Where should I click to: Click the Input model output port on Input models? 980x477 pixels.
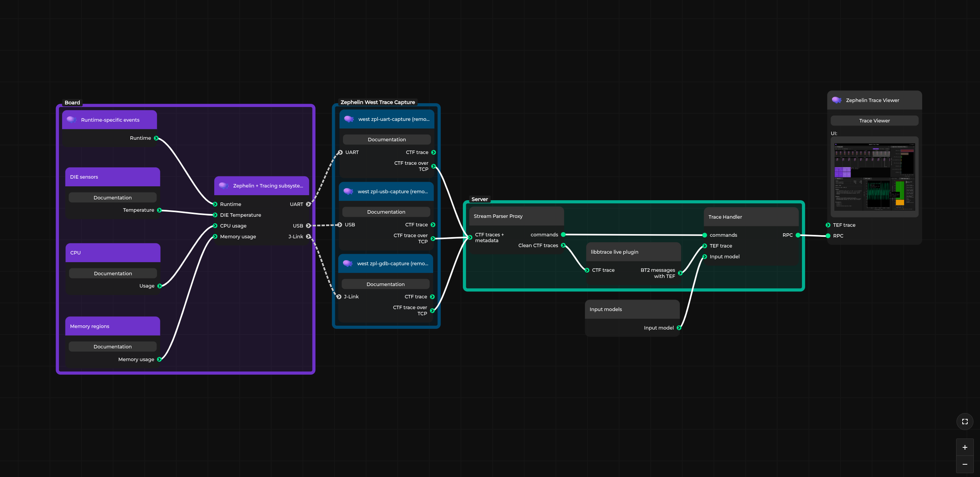[x=679, y=328]
